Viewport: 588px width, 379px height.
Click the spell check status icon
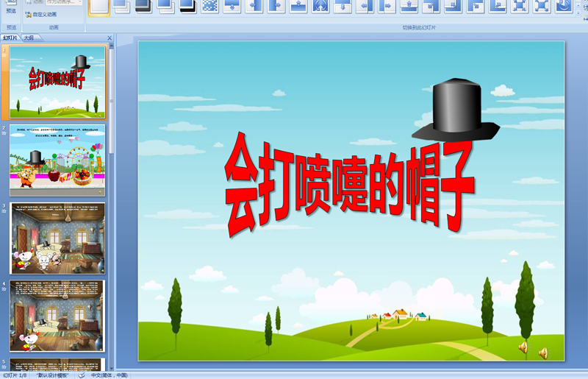[x=82, y=375]
